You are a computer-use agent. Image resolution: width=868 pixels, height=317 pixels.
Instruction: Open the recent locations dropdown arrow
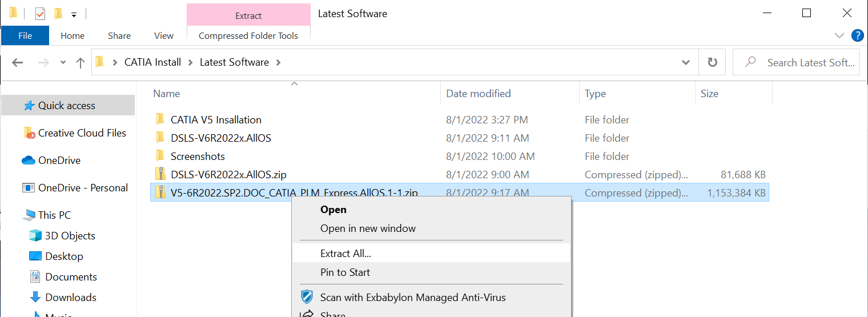click(x=63, y=63)
